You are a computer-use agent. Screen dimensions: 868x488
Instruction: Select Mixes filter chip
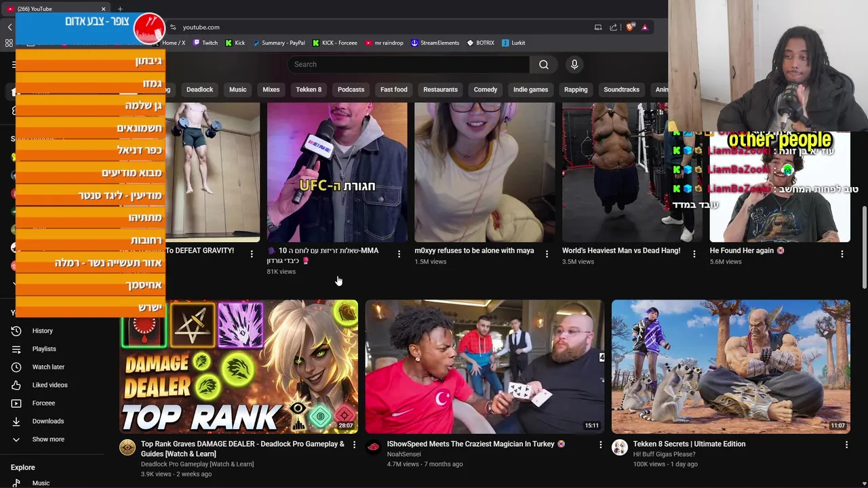pos(271,89)
